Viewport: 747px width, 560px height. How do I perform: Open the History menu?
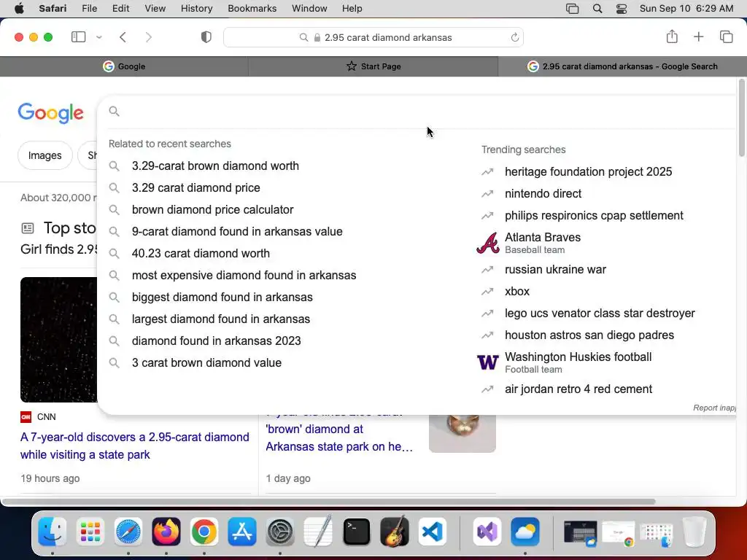tap(196, 9)
